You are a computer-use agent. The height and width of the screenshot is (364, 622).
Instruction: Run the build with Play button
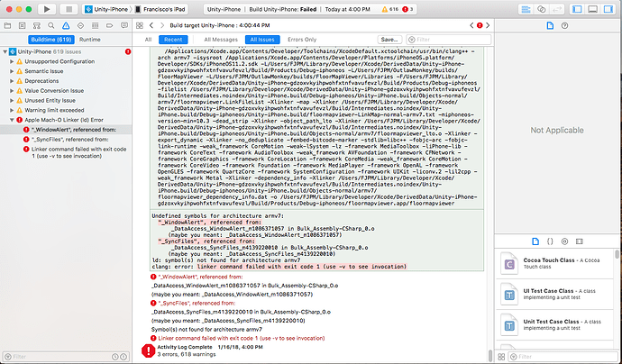47,9
